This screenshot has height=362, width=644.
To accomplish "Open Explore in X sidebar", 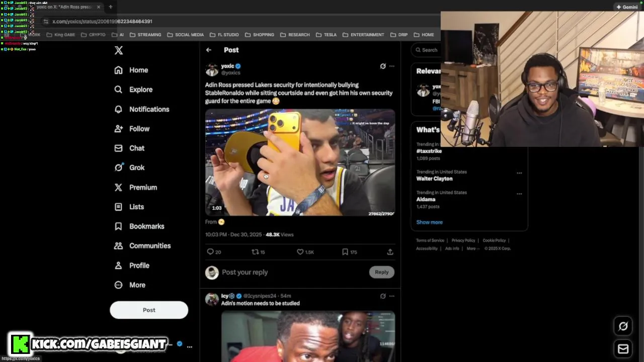I will pyautogui.click(x=133, y=89).
